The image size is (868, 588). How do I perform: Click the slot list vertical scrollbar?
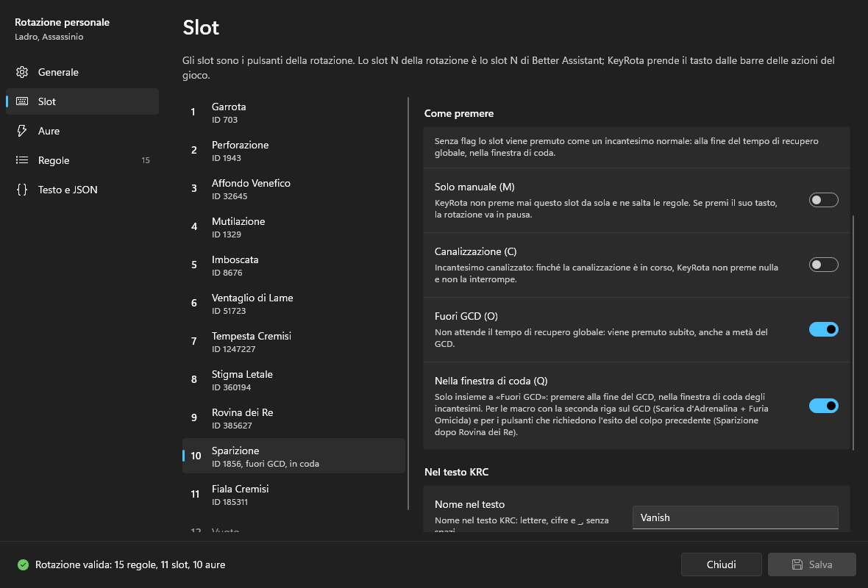click(x=408, y=304)
